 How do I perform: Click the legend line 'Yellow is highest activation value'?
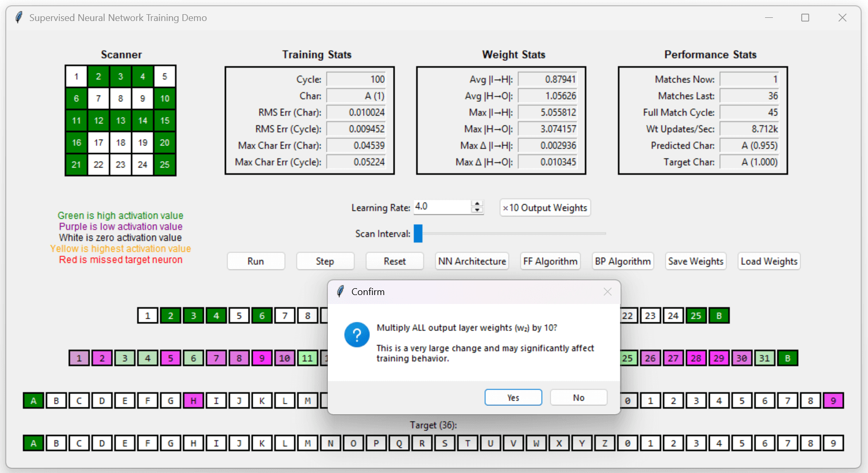click(x=121, y=249)
